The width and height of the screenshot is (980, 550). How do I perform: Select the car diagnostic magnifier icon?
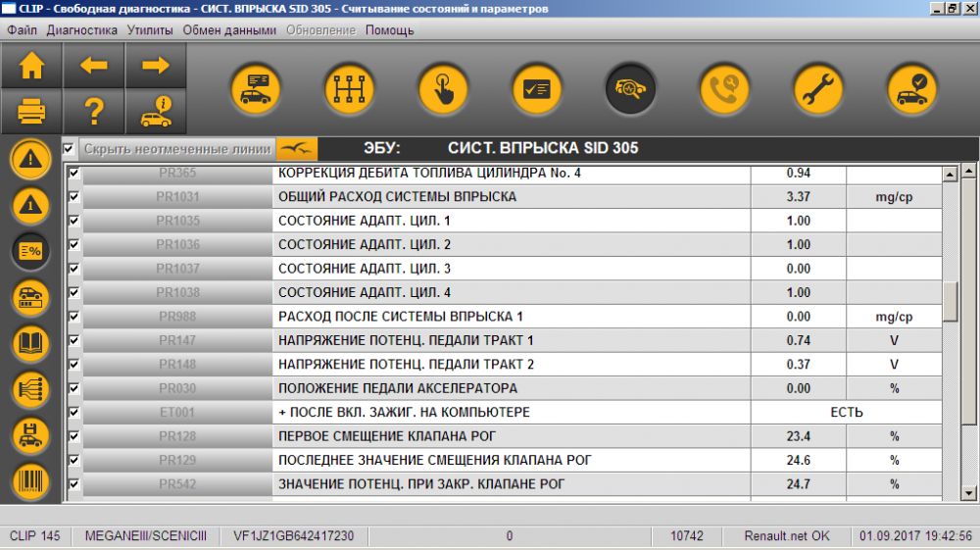coord(630,89)
